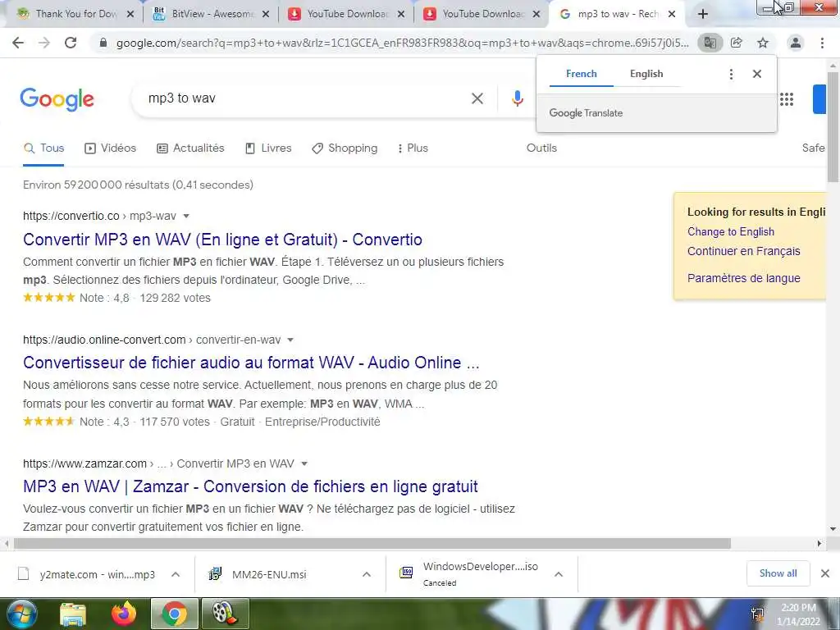840x630 pixels.
Task: Open Paramètres de langue
Action: point(743,278)
